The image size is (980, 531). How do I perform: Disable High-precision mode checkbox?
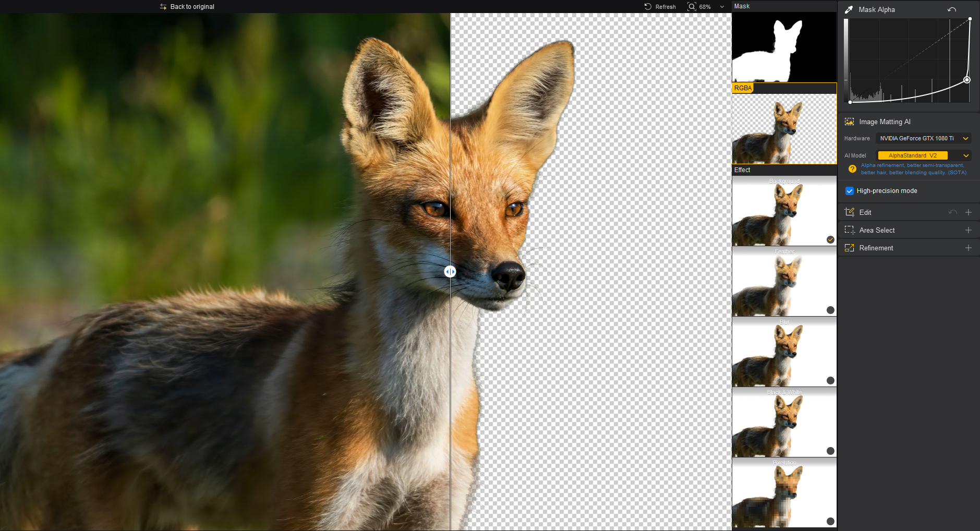pos(850,191)
